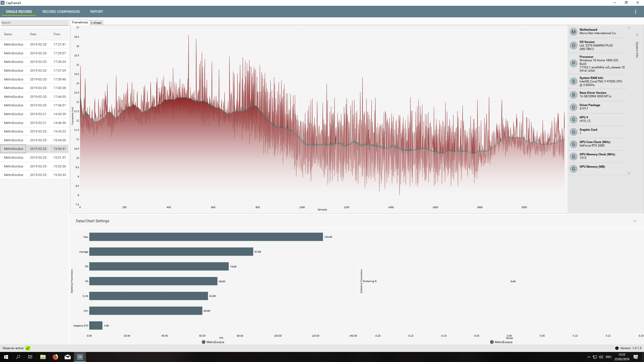This screenshot has width=644, height=362.
Task: Toggle MetroExodus legend dot under Stuttering chart
Action: pyautogui.click(x=492, y=342)
